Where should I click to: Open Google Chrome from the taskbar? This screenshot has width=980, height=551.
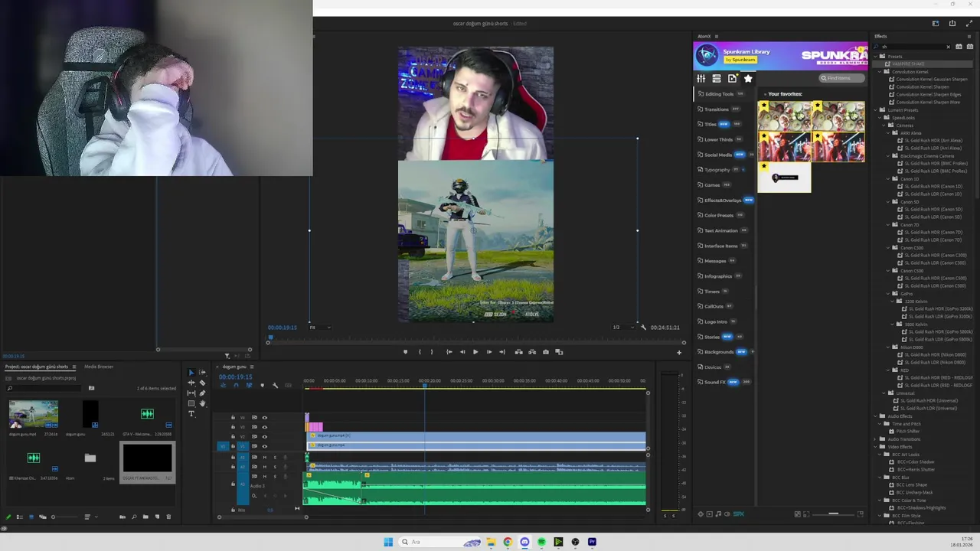[508, 542]
